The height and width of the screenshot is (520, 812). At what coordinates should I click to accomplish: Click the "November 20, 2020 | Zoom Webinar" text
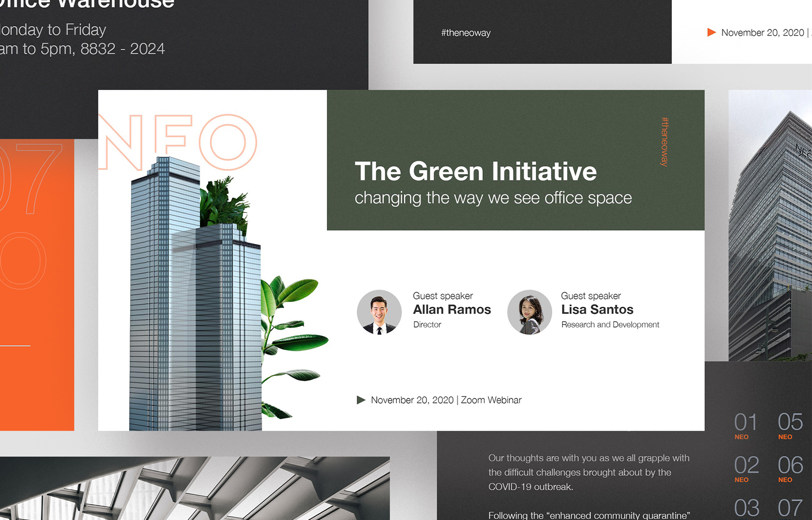click(x=446, y=400)
